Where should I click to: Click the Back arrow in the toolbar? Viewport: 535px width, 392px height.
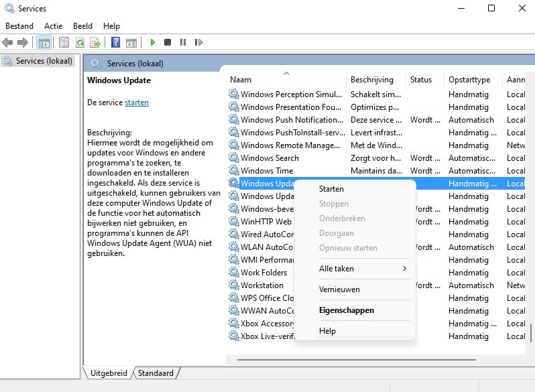(8, 42)
